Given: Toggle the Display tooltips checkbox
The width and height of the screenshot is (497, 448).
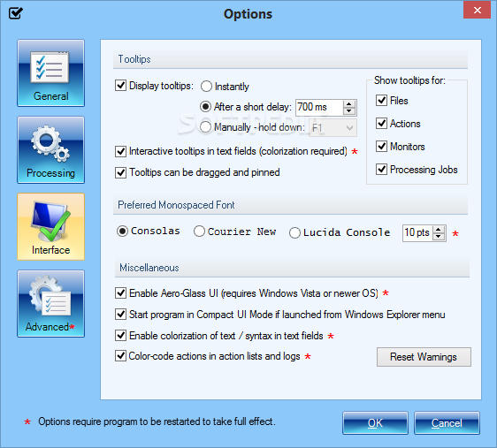Looking at the screenshot, I should [x=120, y=86].
